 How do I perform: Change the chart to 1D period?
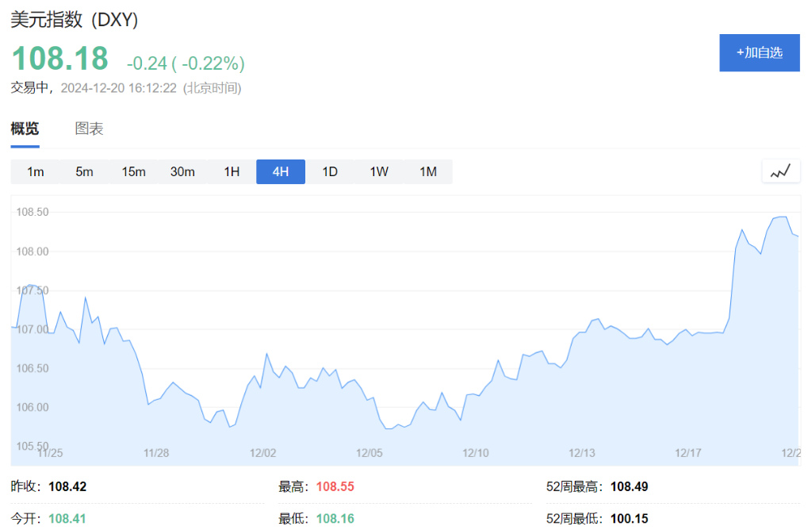(330, 171)
